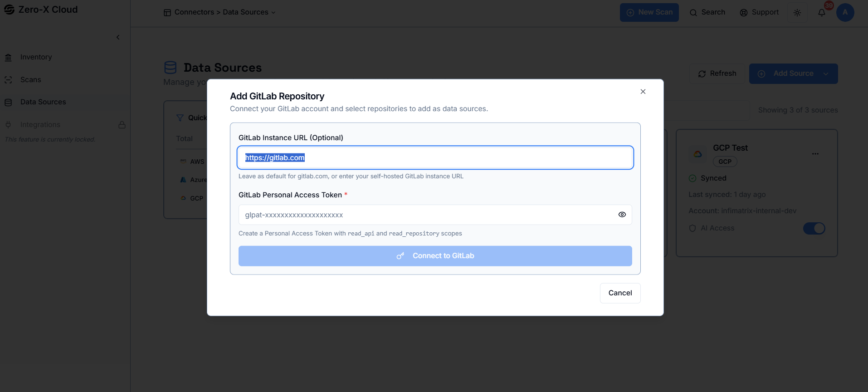868x392 pixels.
Task: Open the user avatar A menu
Action: point(845,12)
